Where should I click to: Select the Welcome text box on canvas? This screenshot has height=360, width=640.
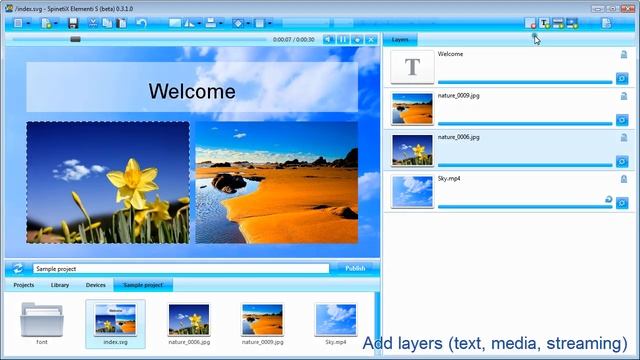pyautogui.click(x=192, y=87)
